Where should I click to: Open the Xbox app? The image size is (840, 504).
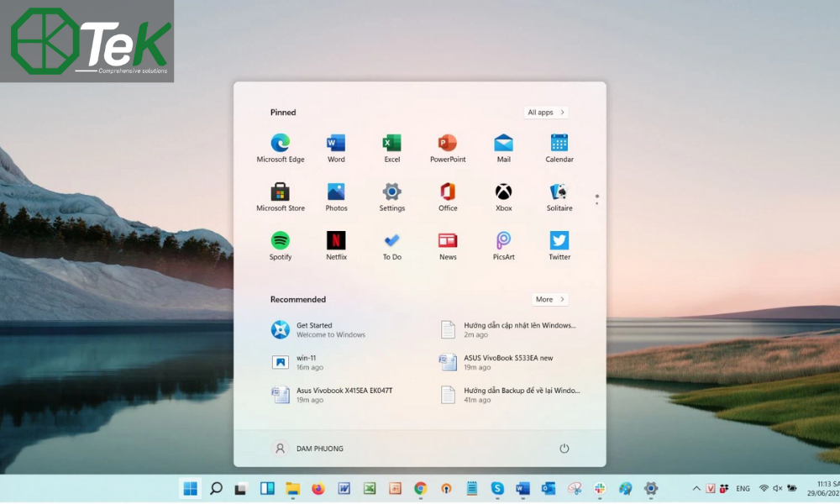pos(503,197)
